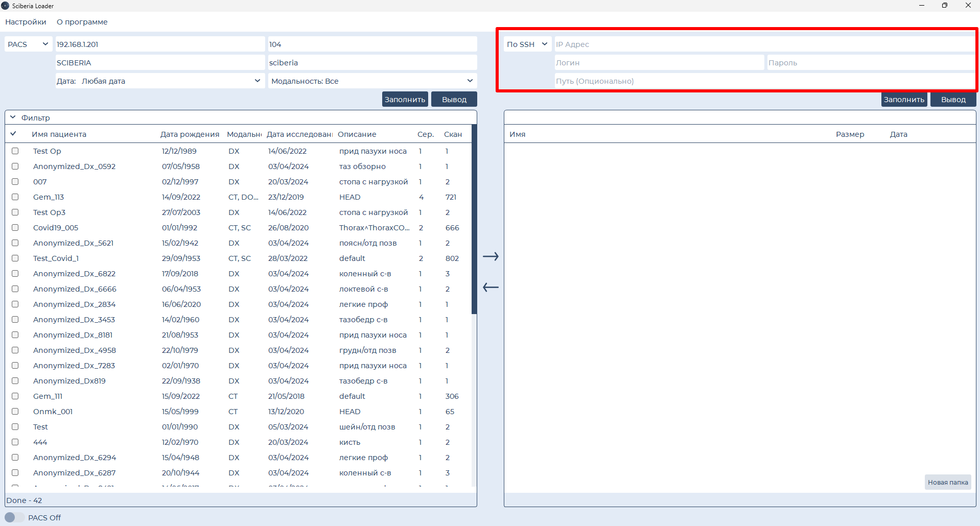
Task: Click the кисть description cell
Action: click(x=349, y=442)
